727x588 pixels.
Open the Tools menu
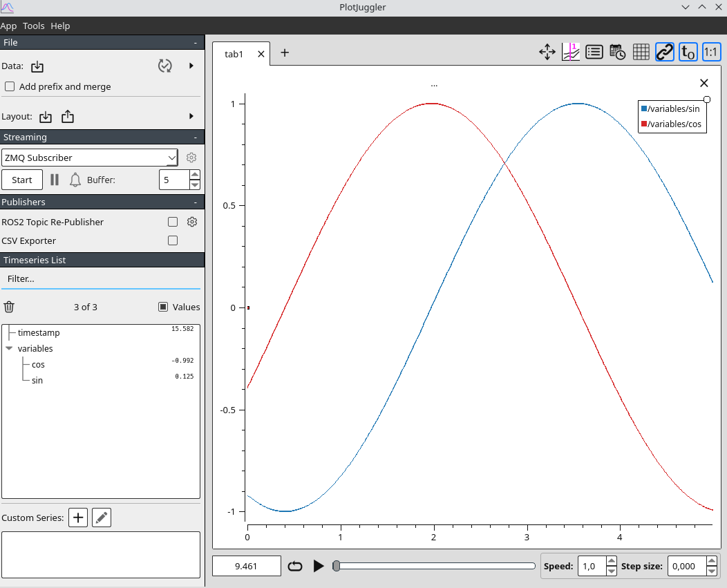[x=33, y=26]
